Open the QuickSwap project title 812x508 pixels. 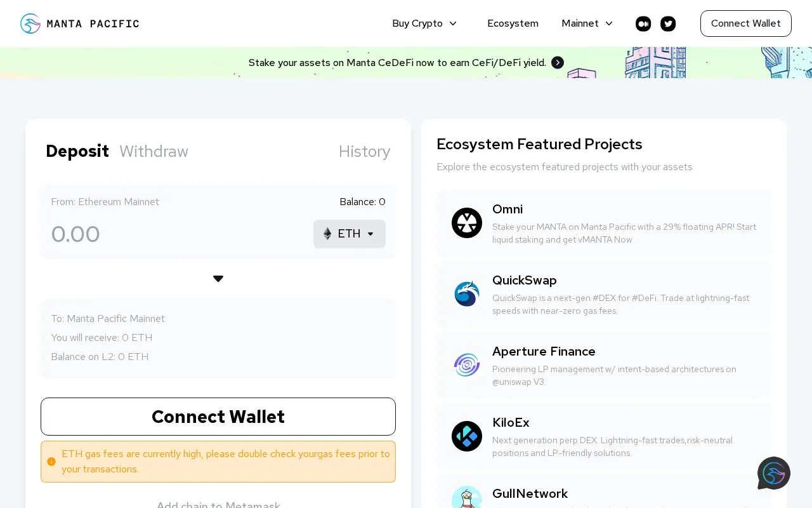pos(525,280)
